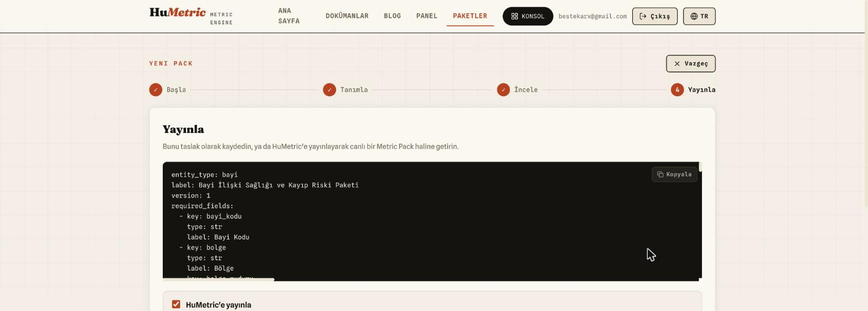868x311 pixels.
Task: Select the Paketler tab
Action: [470, 16]
